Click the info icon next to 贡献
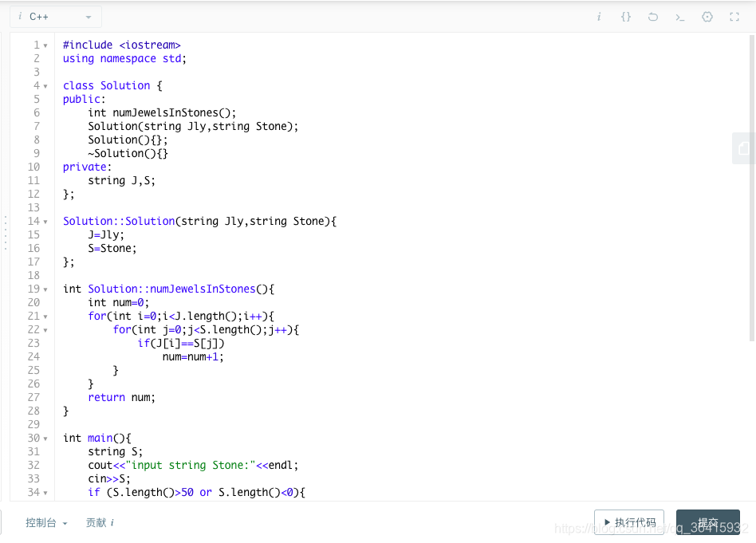Viewport: 756px width, 543px height. 112,523
